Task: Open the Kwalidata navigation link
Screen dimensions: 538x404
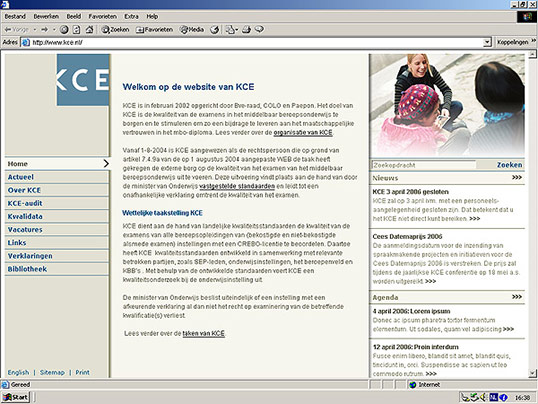Action: point(25,216)
